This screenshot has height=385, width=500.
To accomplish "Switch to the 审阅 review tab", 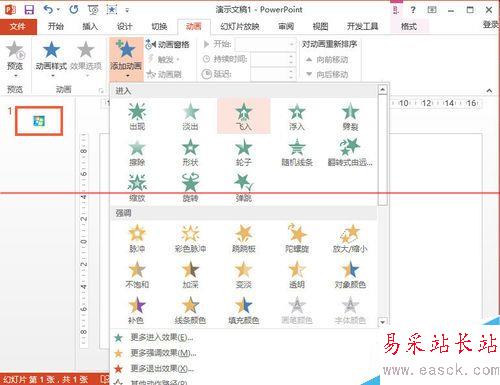I will click(286, 26).
